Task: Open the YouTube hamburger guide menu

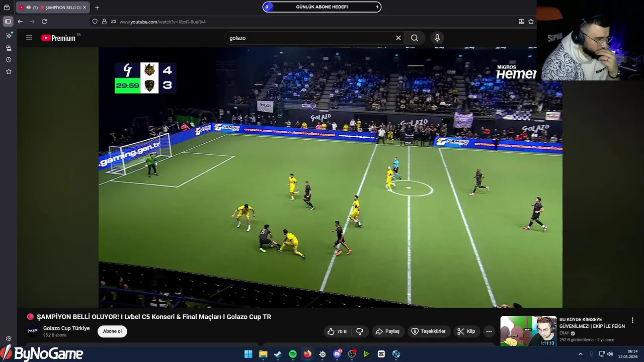Action: click(x=29, y=38)
